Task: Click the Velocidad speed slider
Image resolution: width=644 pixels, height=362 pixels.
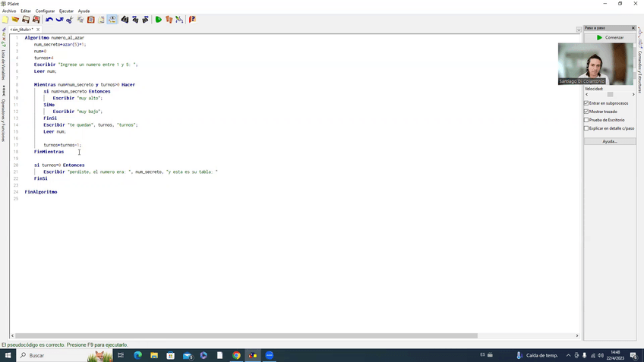Action: [x=610, y=94]
